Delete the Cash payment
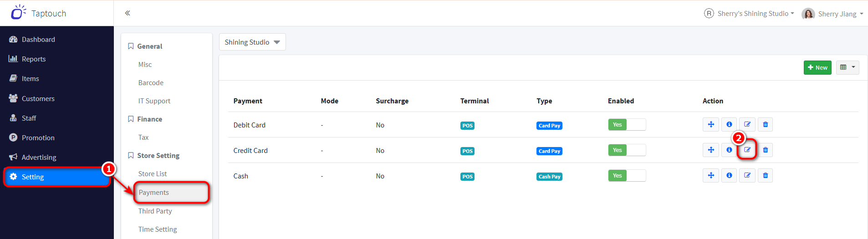This screenshot has width=868, height=239. pyautogui.click(x=766, y=176)
